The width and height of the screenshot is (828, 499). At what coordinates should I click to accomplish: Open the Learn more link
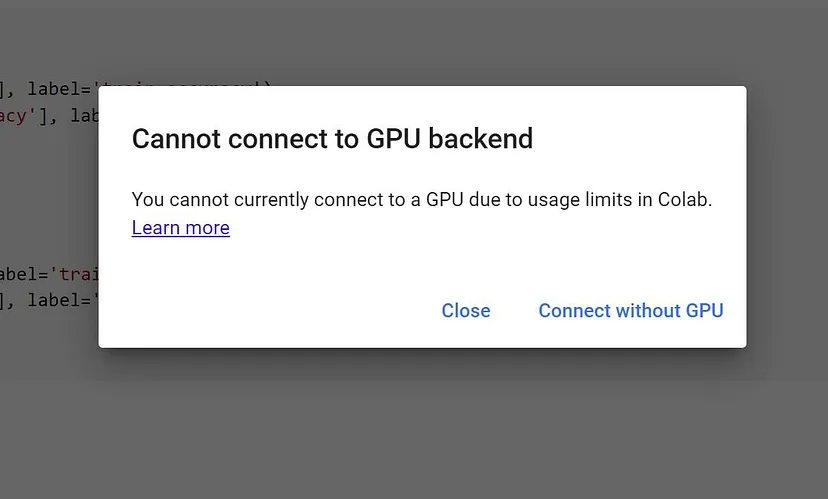pyautogui.click(x=181, y=228)
